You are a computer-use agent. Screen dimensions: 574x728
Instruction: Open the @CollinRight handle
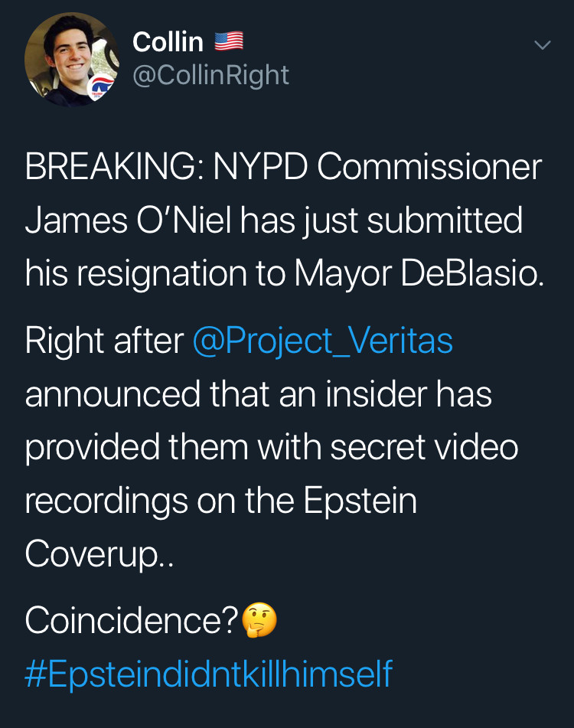coord(210,75)
